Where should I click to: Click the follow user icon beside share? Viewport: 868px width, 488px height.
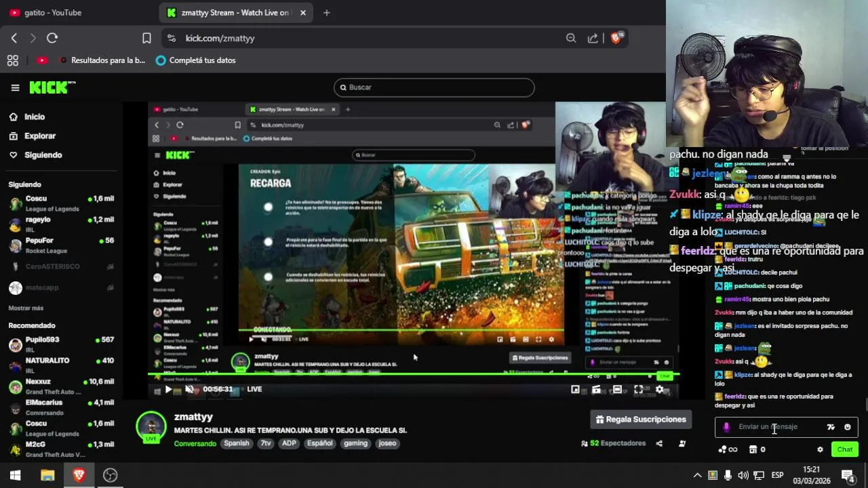click(682, 443)
